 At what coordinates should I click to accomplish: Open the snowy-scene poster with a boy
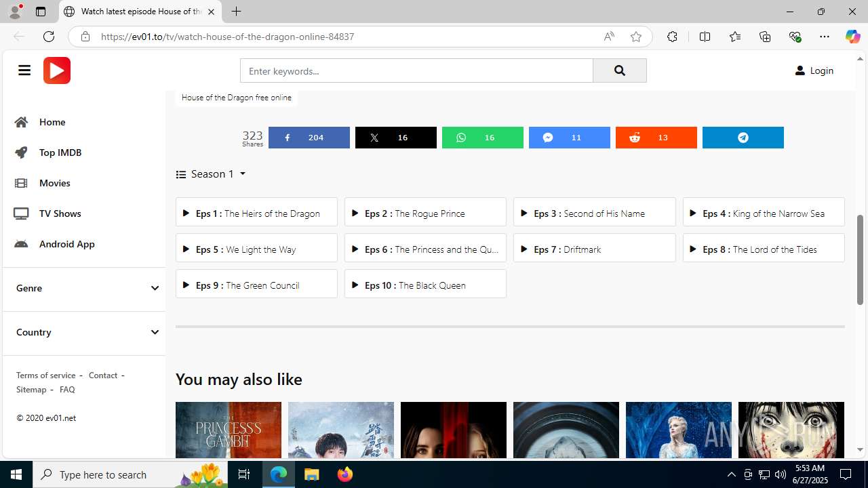pos(341,430)
